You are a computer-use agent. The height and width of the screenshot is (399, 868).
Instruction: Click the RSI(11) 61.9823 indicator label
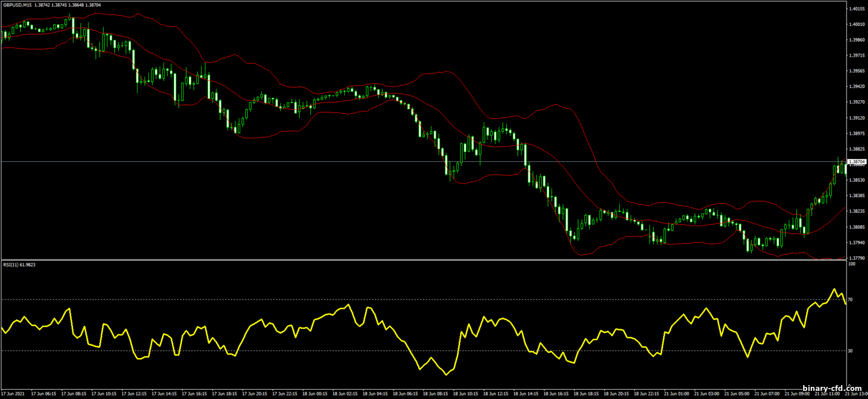(19, 265)
